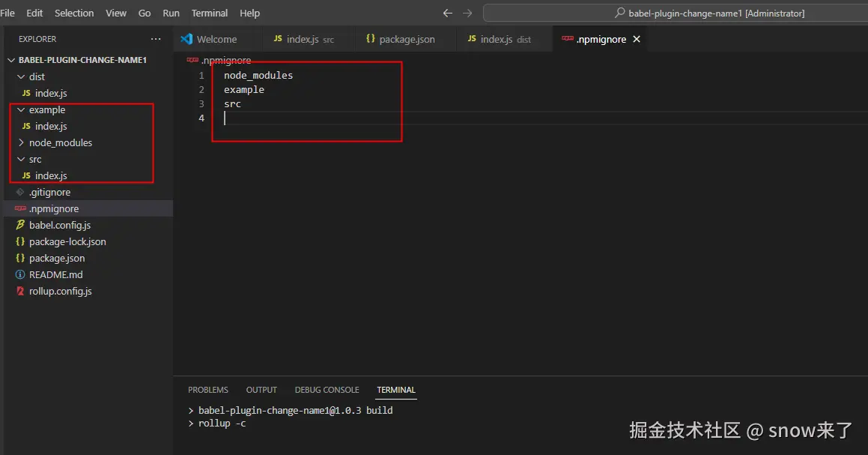Show the OUTPUT panel
The image size is (868, 455).
pyautogui.click(x=261, y=390)
